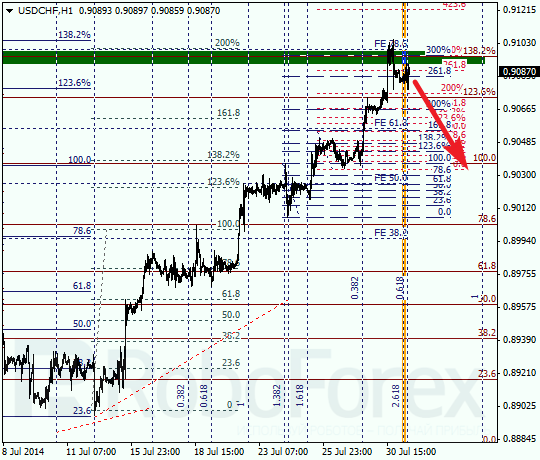Image resolution: width=540 pixels, height=460 pixels.
Task: Click the 25 Jul 23:00 time label
Action: (347, 451)
